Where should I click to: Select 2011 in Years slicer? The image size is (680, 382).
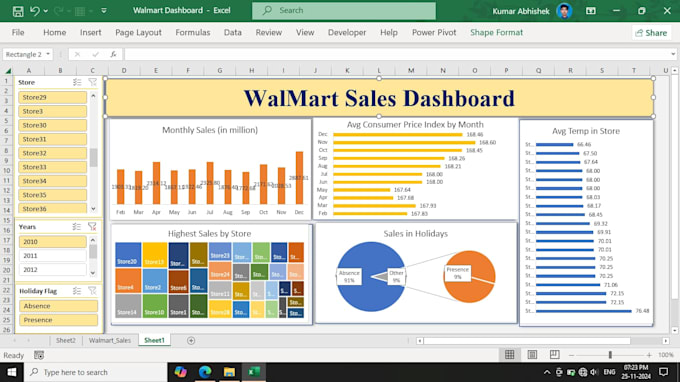tap(52, 255)
